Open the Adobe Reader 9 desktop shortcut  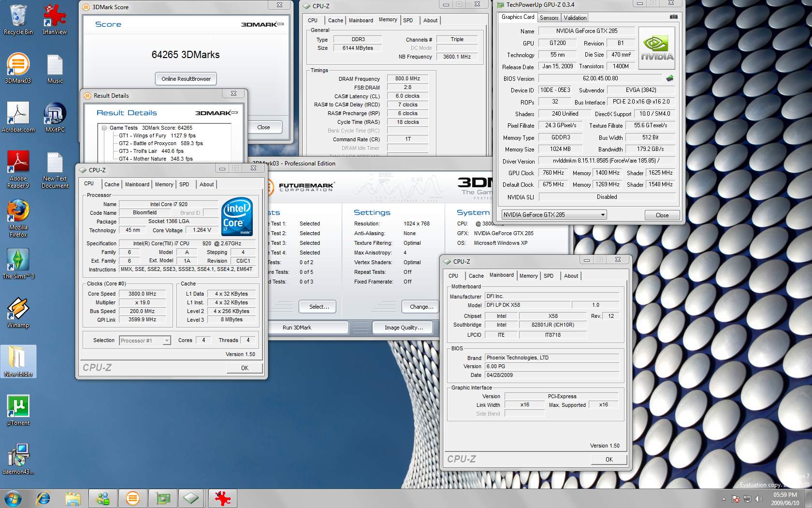pyautogui.click(x=18, y=169)
